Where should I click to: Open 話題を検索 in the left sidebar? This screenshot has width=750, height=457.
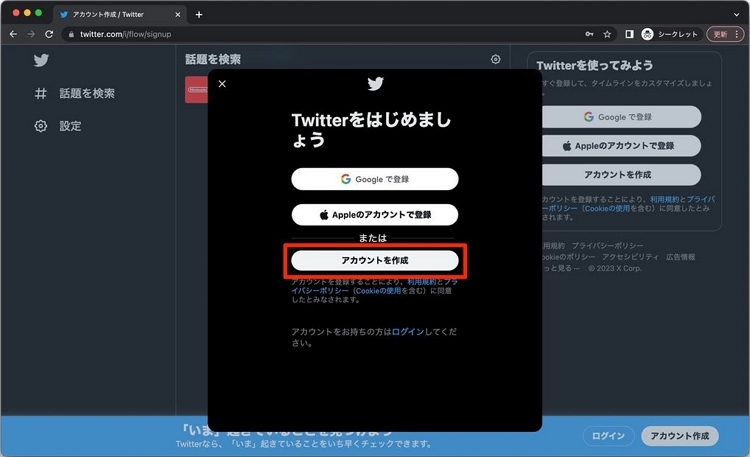point(75,93)
